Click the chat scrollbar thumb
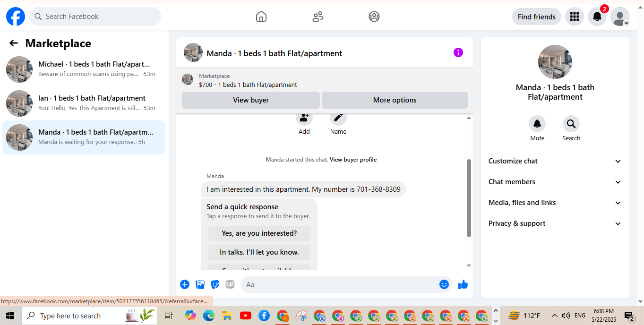The height and width of the screenshot is (325, 644). click(469, 198)
